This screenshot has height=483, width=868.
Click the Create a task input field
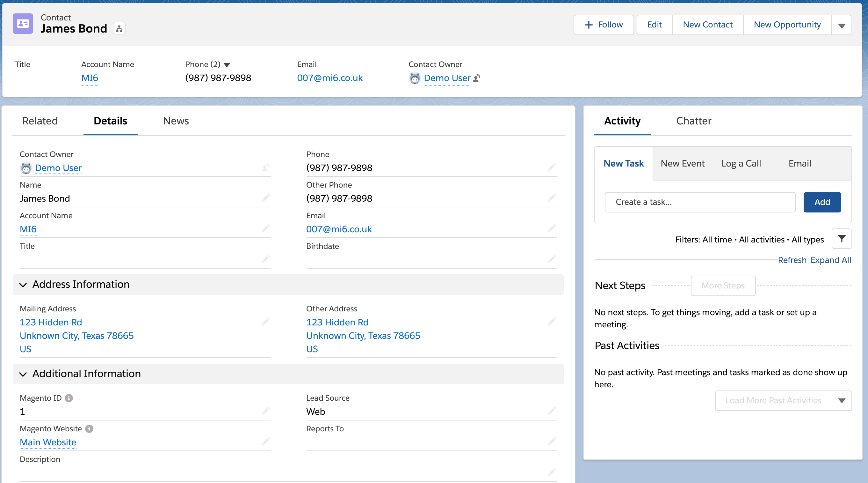coord(700,202)
